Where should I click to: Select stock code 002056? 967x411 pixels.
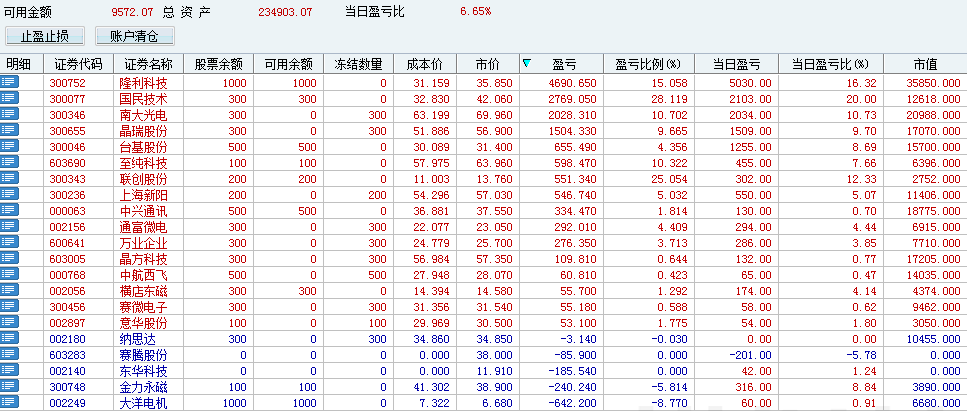point(68,292)
